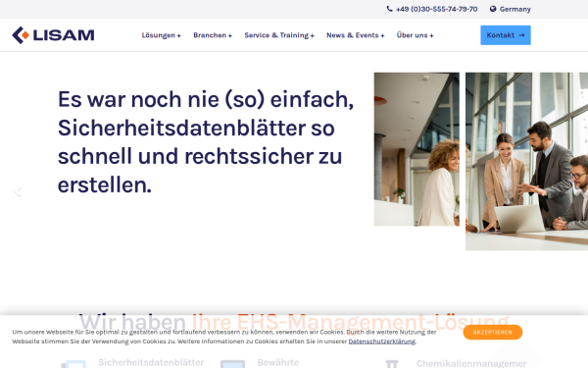The image size is (588, 368).
Task: Expand the Lösungen menu
Action: pos(162,35)
